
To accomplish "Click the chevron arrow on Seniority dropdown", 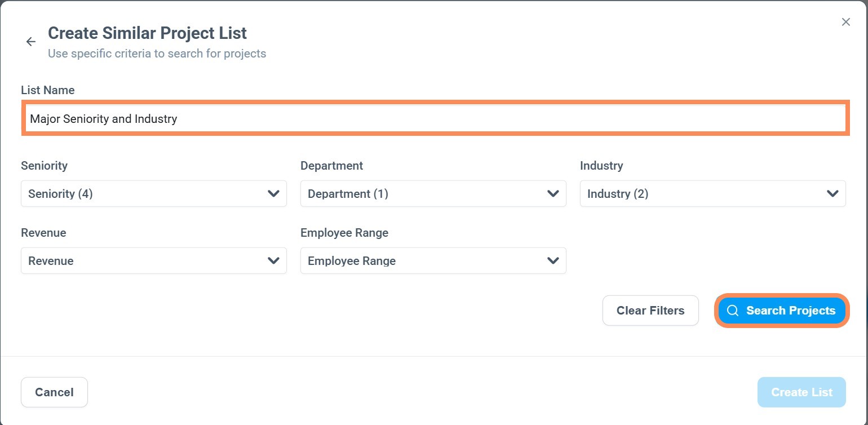I will (273, 194).
